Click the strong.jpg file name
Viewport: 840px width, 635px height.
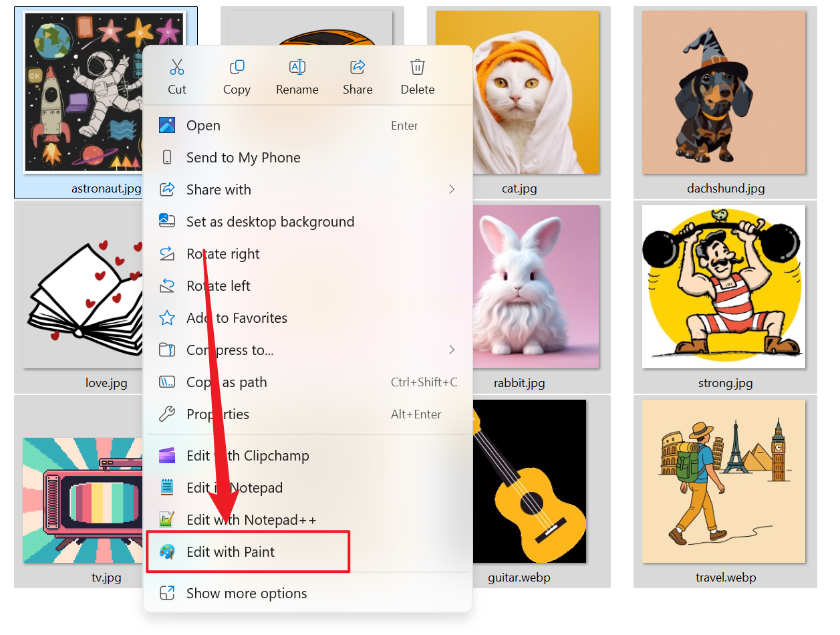(725, 383)
